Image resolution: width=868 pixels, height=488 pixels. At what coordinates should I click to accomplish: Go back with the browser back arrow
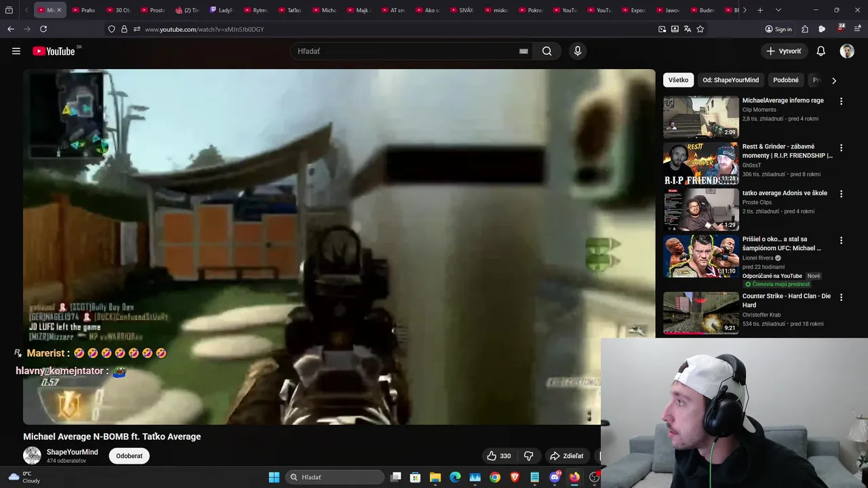coord(11,29)
